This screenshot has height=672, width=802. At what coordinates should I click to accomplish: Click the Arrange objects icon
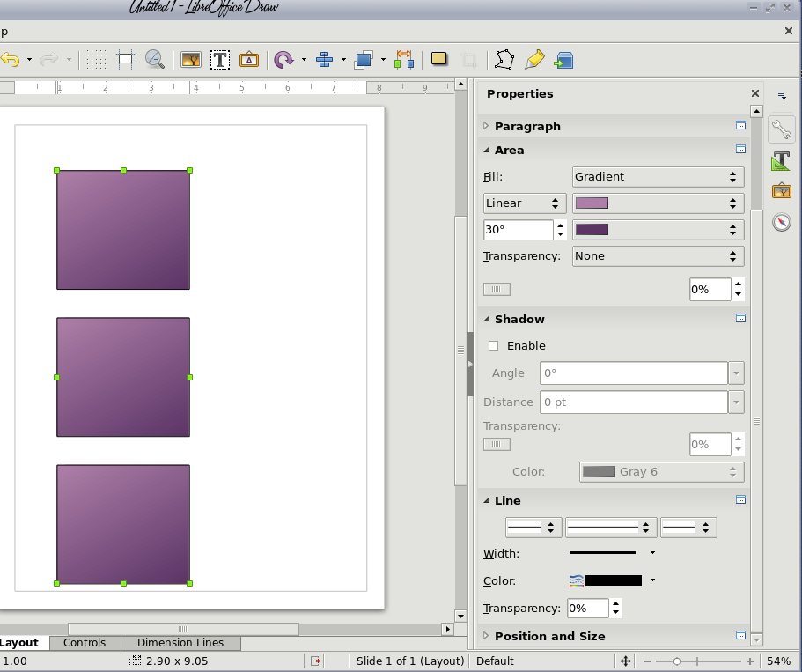(x=364, y=60)
